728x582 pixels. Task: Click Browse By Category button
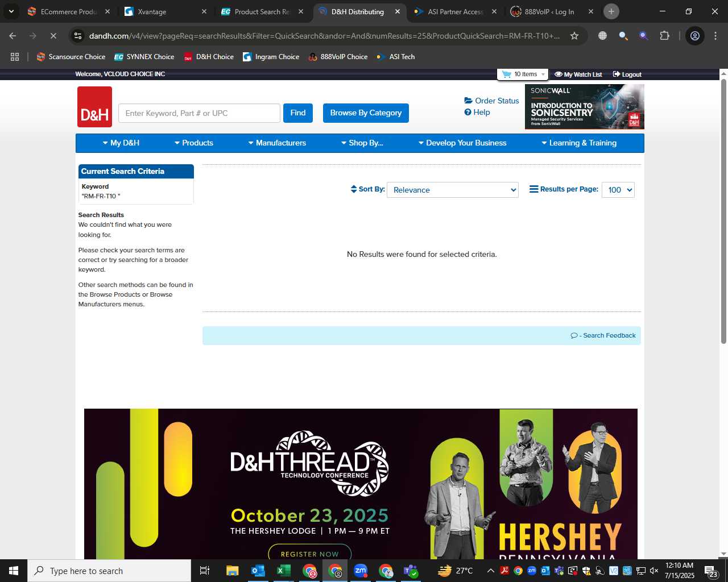[x=366, y=113]
